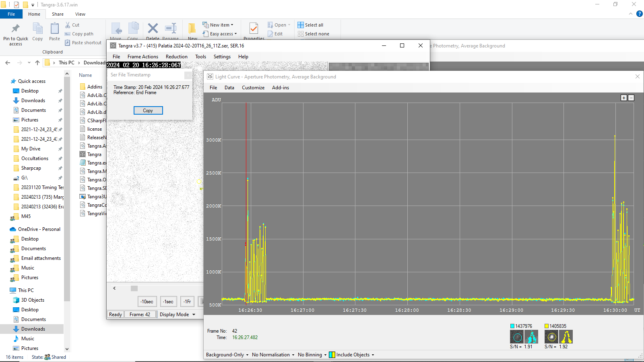
Task: Open Light Curve Add-ins menu
Action: point(281,88)
